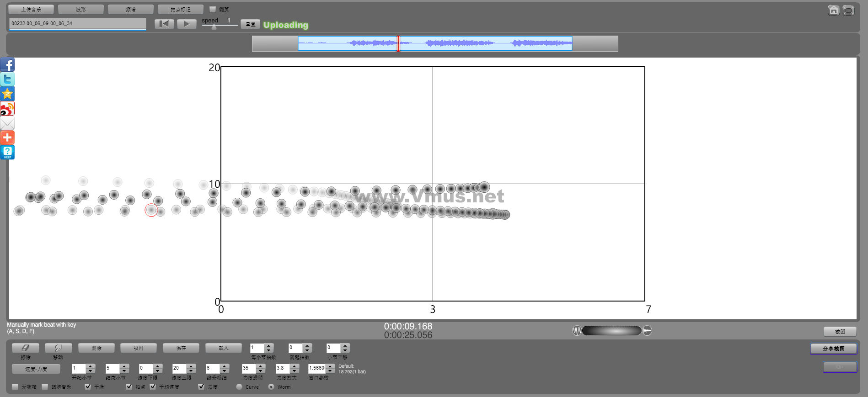This screenshot has width=868, height=397.
Task: Uncheck the 平滑 smoothing checkbox
Action: point(88,386)
